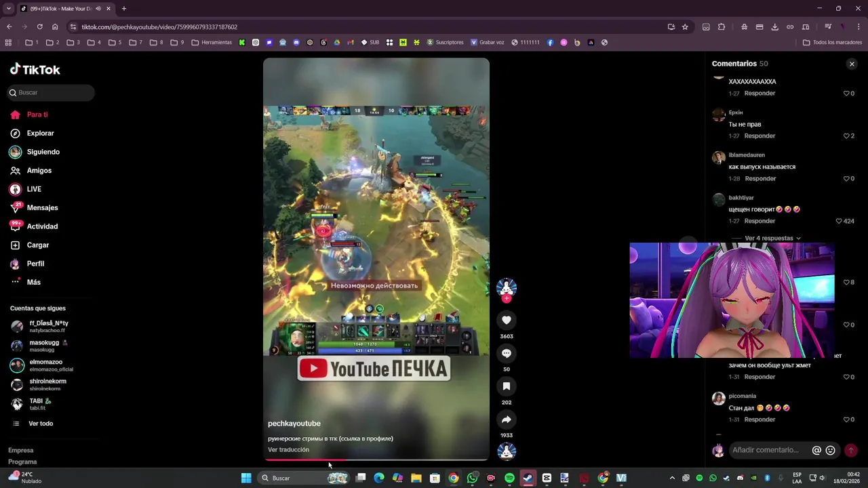The width and height of the screenshot is (868, 488).
Task: Reply to iblamedauren's comment via Responder
Action: [x=760, y=179]
